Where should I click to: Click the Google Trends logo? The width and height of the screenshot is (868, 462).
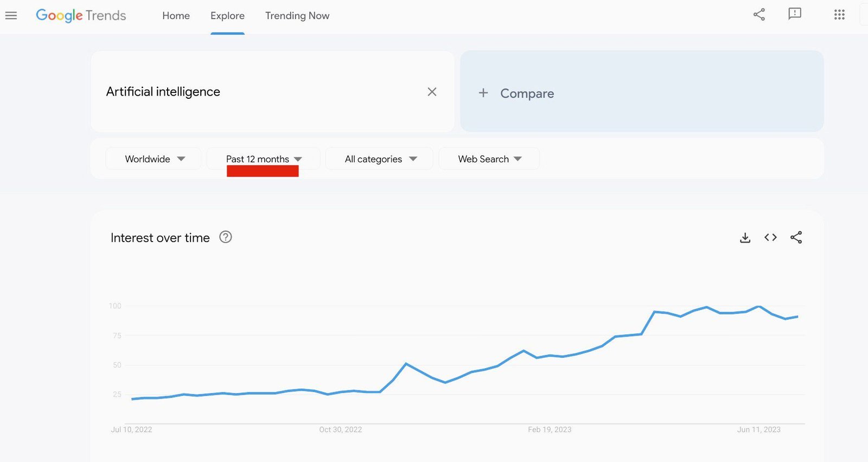click(81, 16)
